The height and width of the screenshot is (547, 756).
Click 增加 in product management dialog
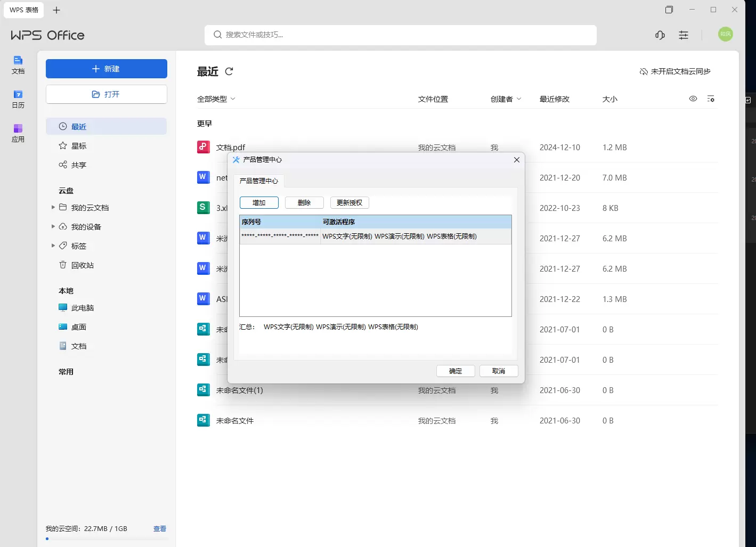coord(259,202)
